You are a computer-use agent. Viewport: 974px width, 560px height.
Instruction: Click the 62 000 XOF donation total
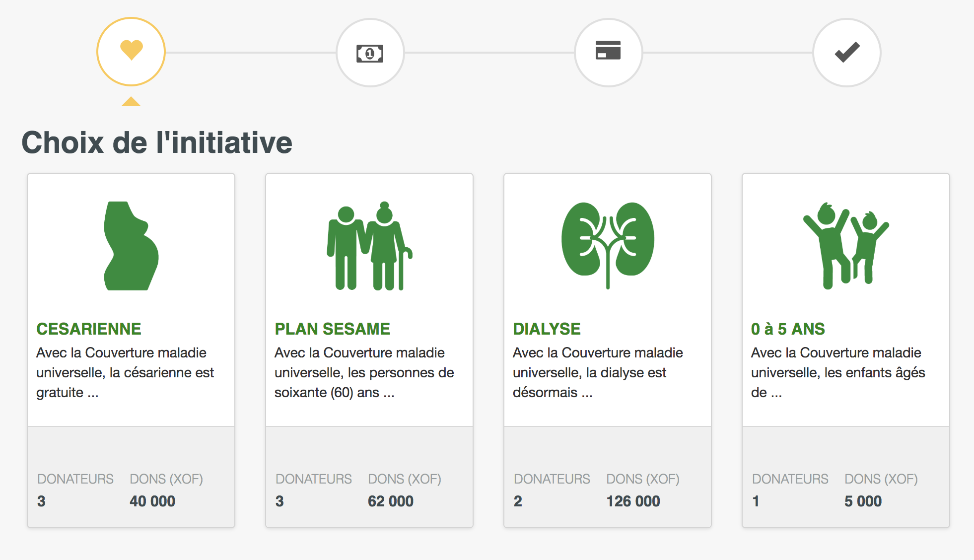point(391,501)
